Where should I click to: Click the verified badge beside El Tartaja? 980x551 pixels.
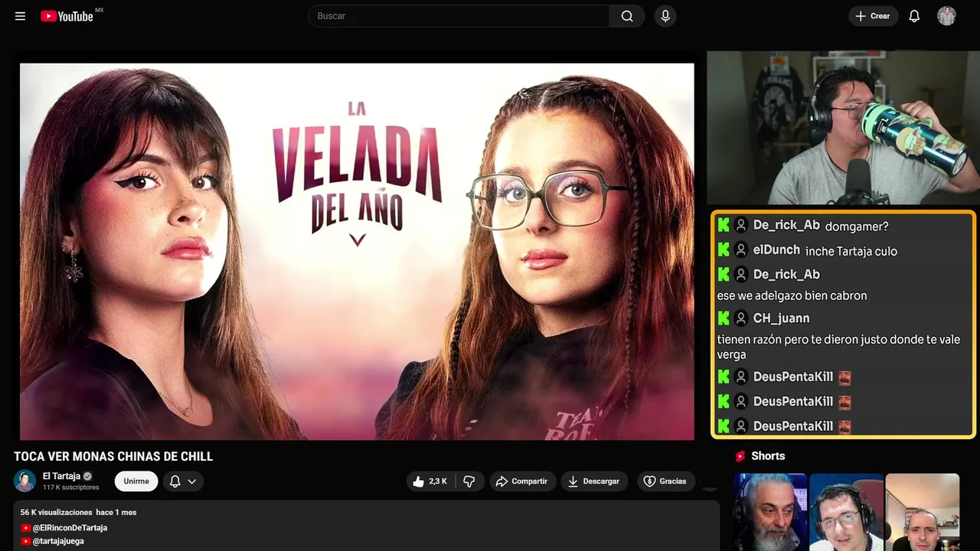pos(87,476)
